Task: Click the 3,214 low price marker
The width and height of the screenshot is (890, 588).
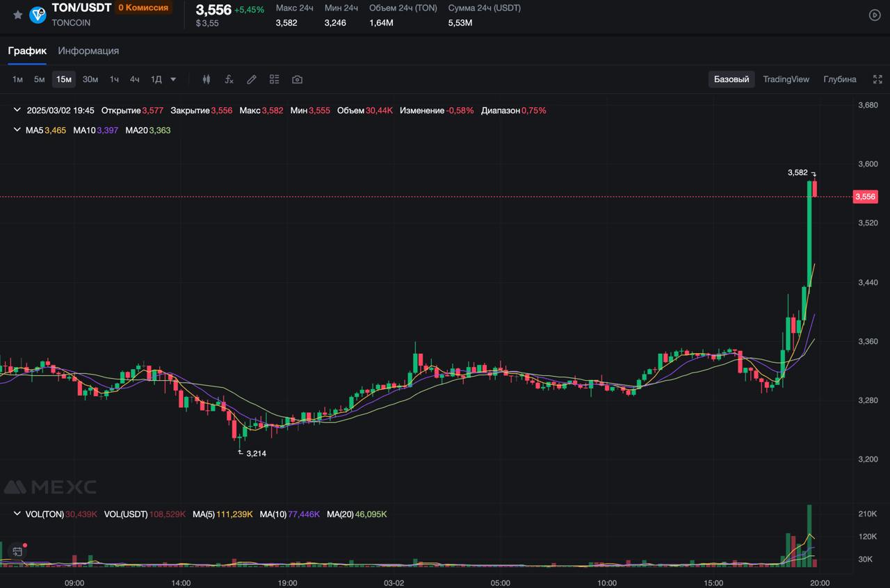Action: (256, 453)
